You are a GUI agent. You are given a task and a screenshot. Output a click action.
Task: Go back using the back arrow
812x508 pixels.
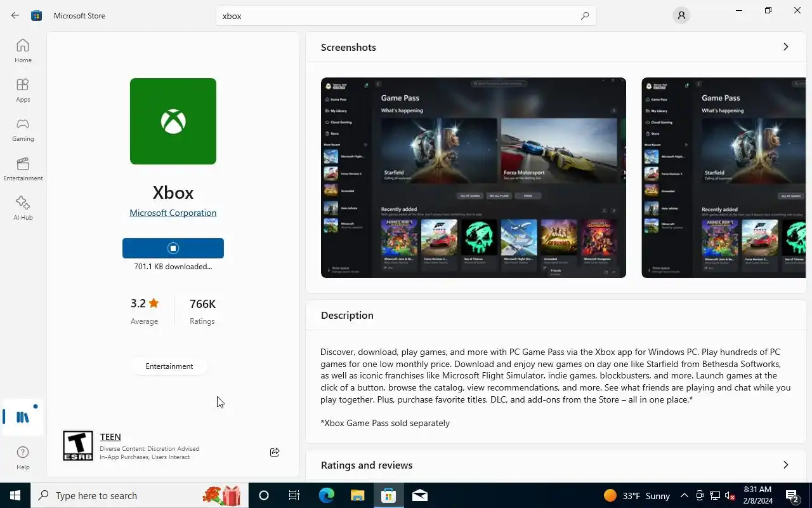(x=15, y=15)
